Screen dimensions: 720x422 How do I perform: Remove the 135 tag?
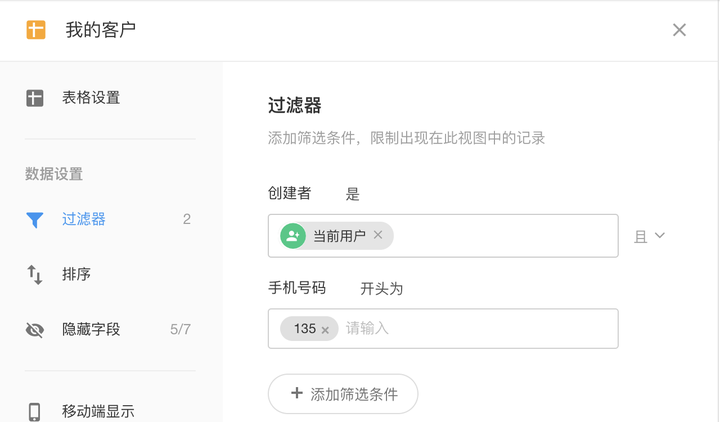(325, 329)
